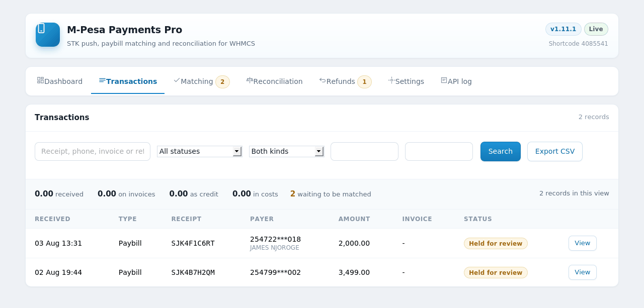Click the Amount column header

[x=354, y=219]
